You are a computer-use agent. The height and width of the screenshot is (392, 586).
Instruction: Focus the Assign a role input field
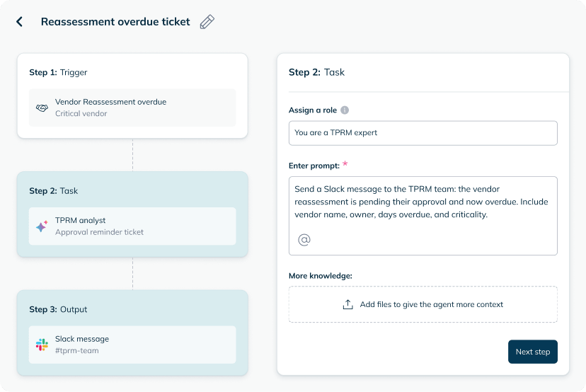pyautogui.click(x=423, y=133)
